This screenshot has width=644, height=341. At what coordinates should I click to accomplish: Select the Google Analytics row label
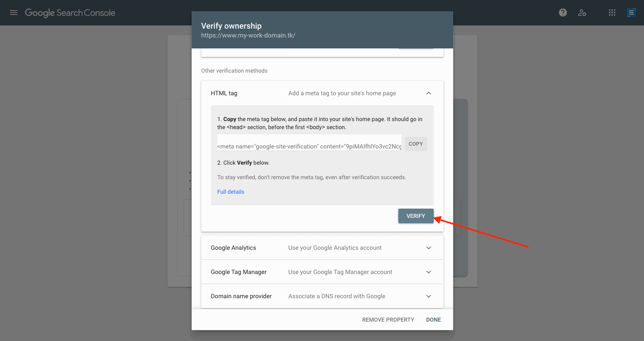233,248
